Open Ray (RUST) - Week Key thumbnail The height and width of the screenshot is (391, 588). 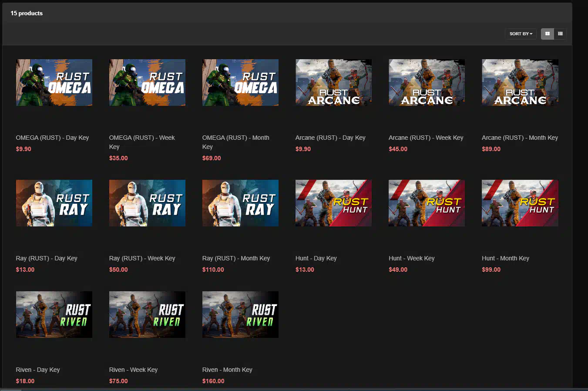[147, 203]
